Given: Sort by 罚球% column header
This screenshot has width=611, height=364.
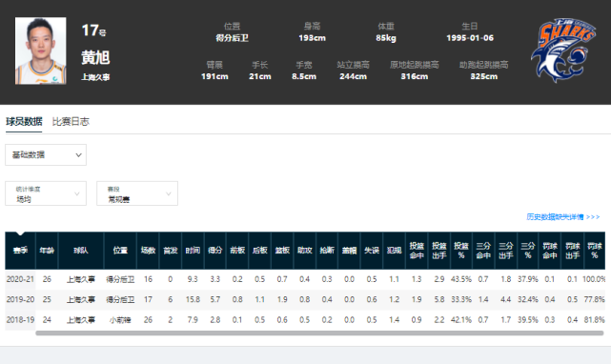Looking at the screenshot, I should 594,251.
